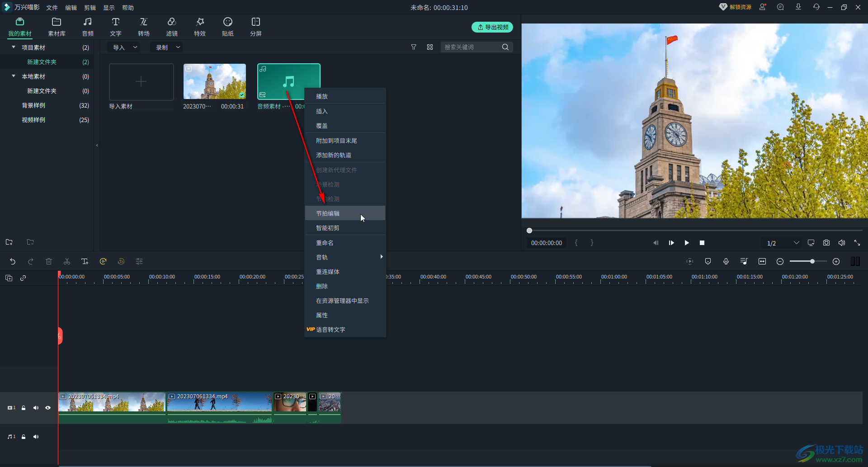Open the adjust settings sliders icon
This screenshot has width=868, height=467.
(139, 261)
